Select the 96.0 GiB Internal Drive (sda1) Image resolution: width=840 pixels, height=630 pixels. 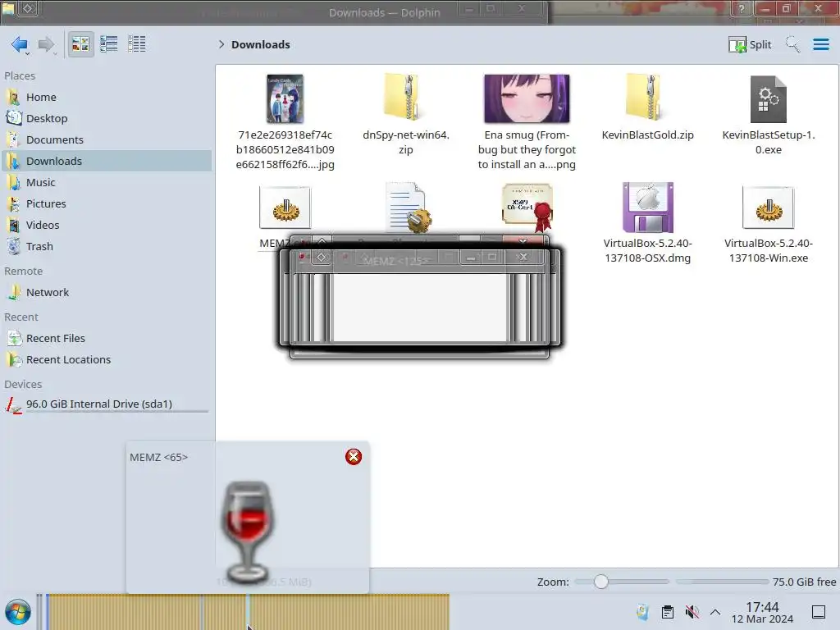tap(106, 404)
